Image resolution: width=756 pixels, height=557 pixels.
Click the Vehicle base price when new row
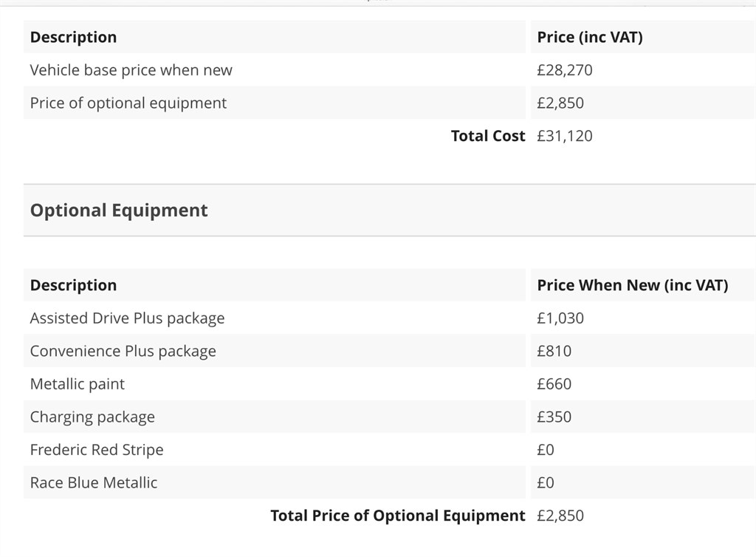pyautogui.click(x=131, y=70)
